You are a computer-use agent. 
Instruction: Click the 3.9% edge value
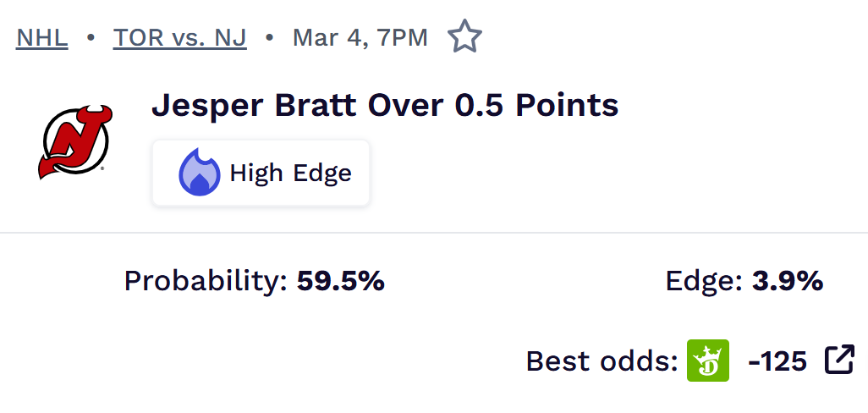click(x=788, y=281)
